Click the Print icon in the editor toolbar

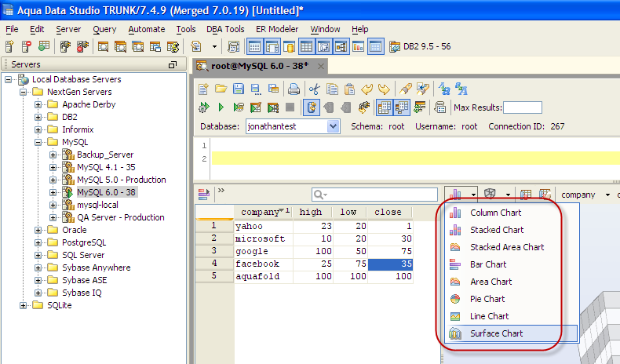(x=294, y=89)
